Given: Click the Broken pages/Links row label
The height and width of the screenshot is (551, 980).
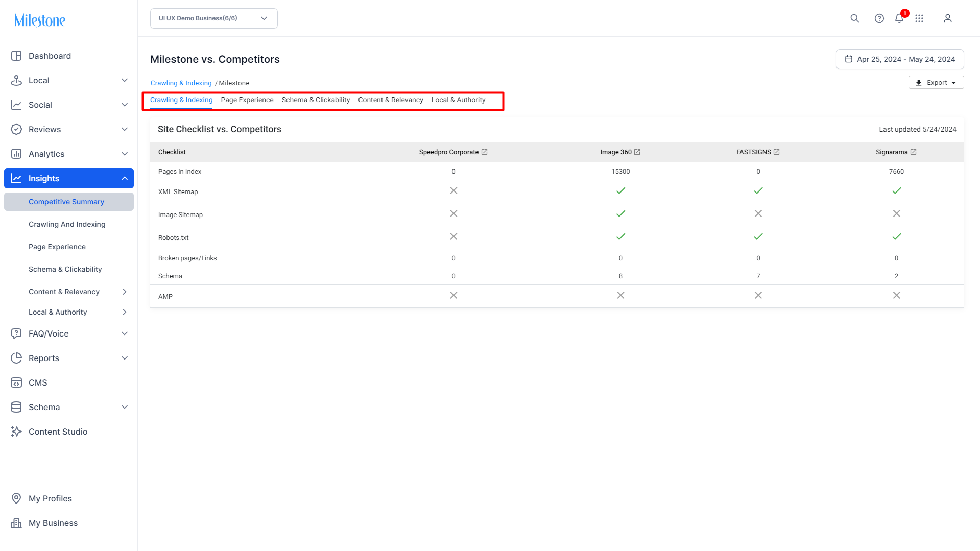Looking at the screenshot, I should pos(187,258).
